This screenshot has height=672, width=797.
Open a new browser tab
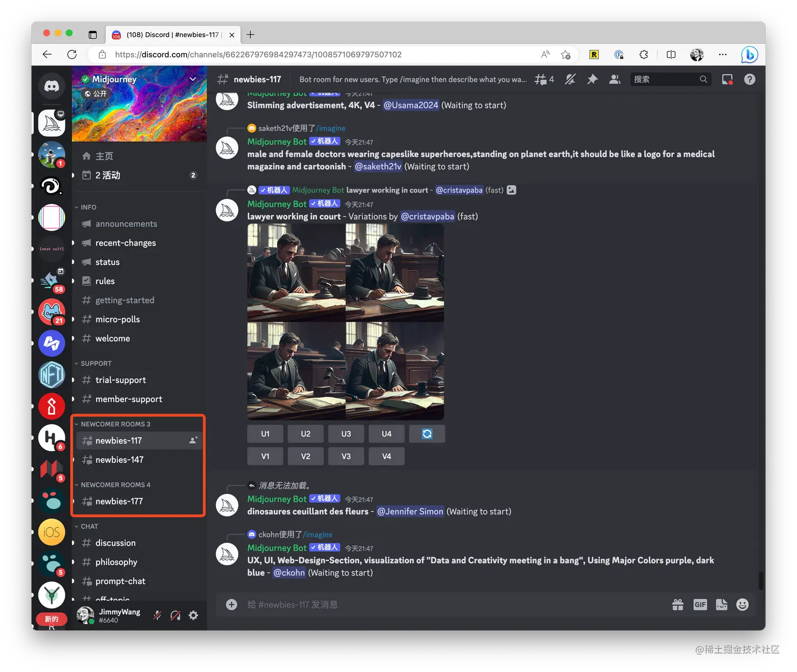250,35
